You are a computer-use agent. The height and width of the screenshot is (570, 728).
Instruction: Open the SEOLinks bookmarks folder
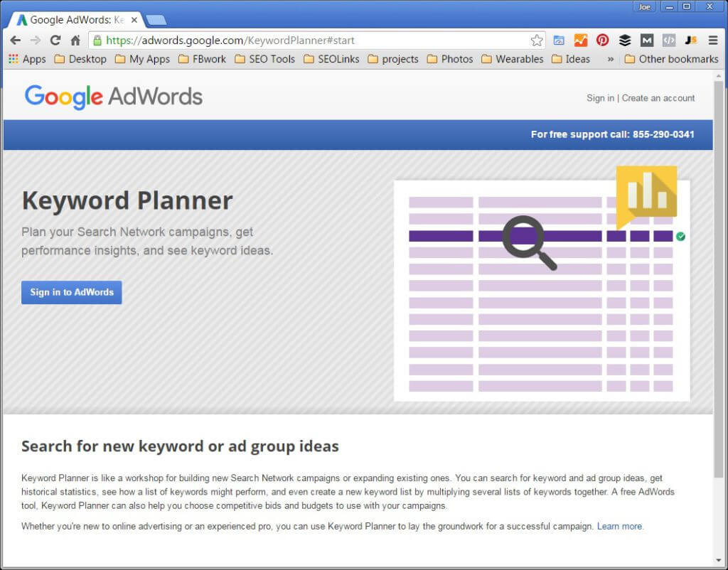point(331,59)
